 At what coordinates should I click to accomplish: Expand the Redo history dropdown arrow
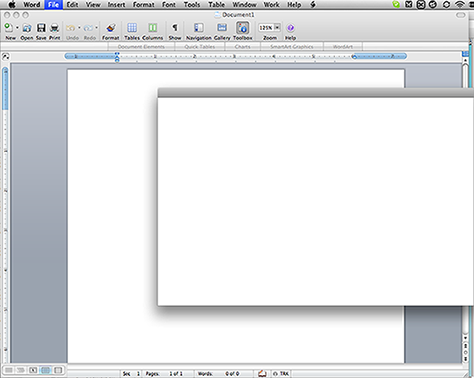point(97,28)
